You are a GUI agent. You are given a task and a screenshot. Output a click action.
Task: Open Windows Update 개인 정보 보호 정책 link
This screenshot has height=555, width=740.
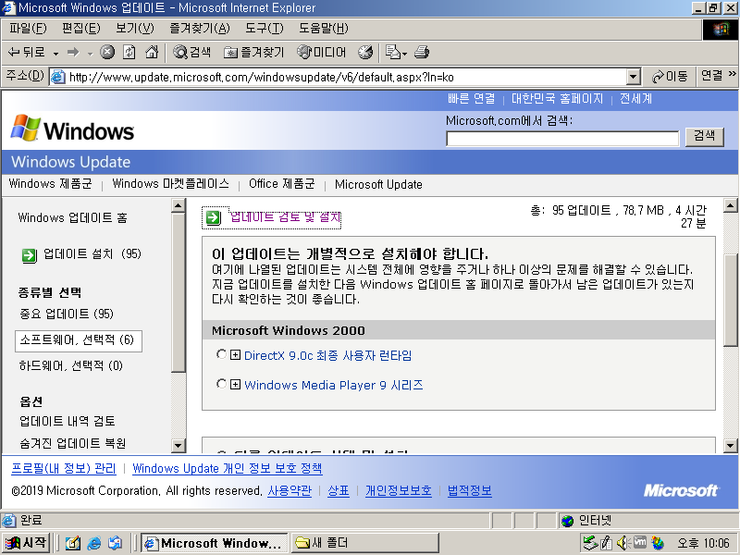[x=227, y=468]
